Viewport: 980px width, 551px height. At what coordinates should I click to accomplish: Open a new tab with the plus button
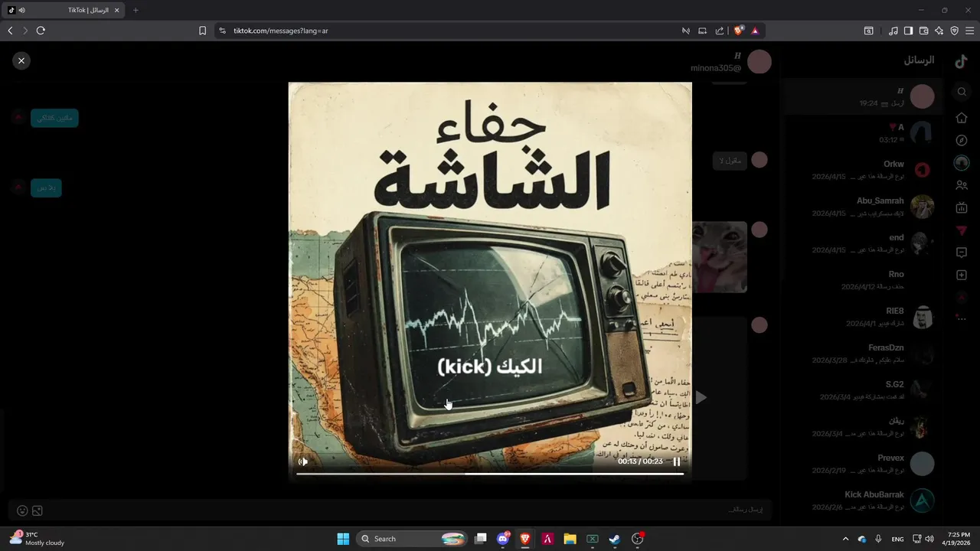pyautogui.click(x=136, y=11)
